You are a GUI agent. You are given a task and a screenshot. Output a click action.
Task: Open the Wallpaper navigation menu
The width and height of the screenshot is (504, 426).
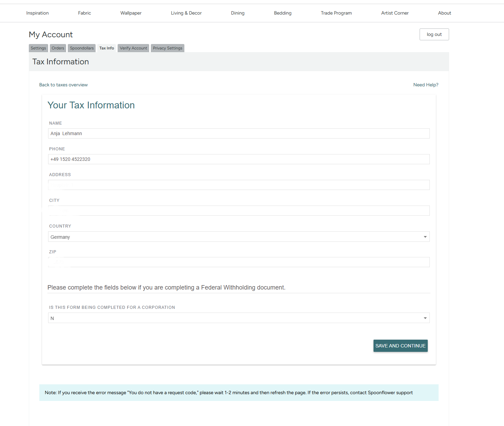(131, 13)
